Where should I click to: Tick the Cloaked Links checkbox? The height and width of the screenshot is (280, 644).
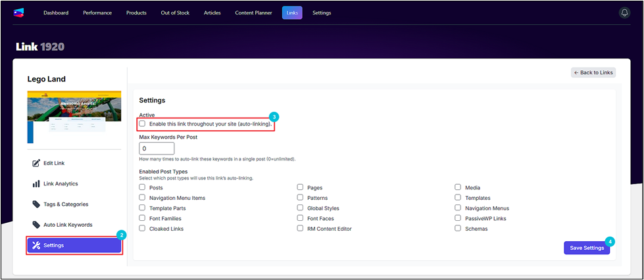point(142,229)
